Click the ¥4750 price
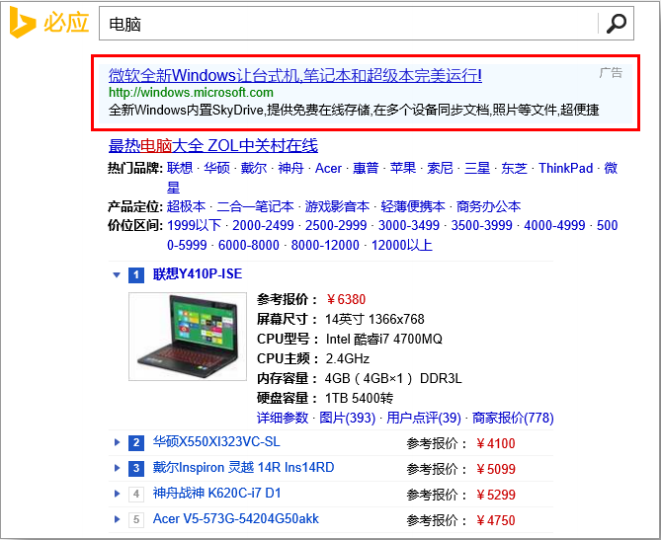661x540 pixels. [496, 521]
